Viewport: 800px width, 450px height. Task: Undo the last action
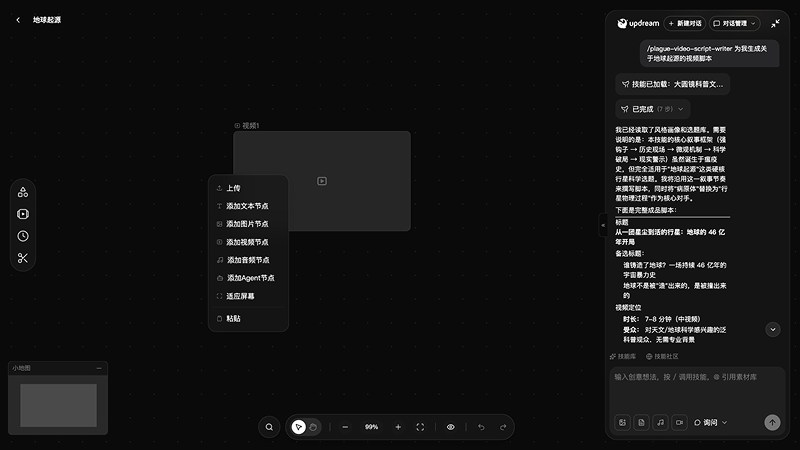(481, 427)
